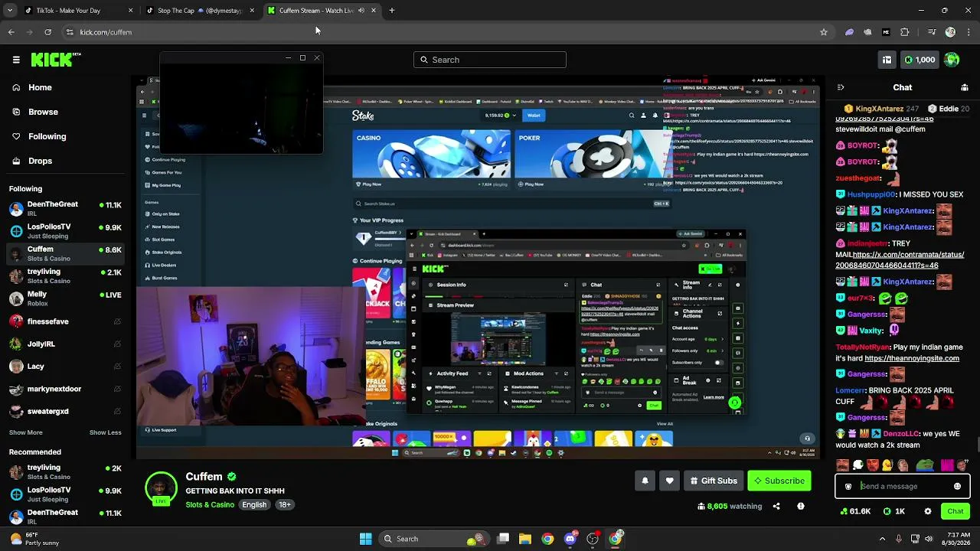Follow Cuffem using the heart icon
This screenshot has width=980, height=551.
[x=669, y=481]
